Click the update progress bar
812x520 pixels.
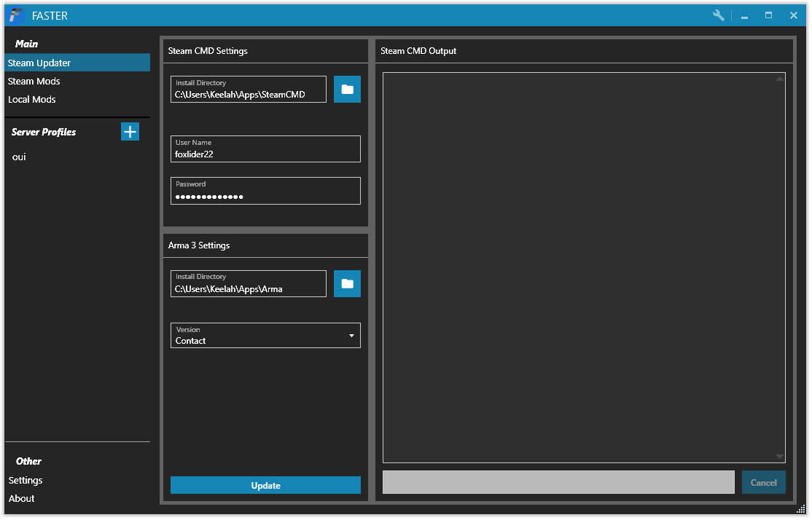pyautogui.click(x=558, y=482)
